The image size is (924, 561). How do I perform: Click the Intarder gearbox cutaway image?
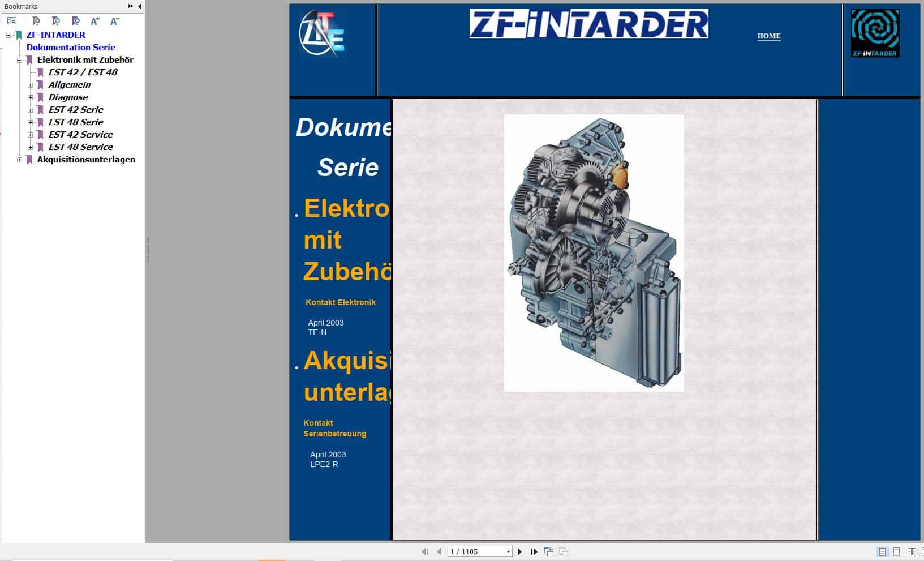pos(594,253)
